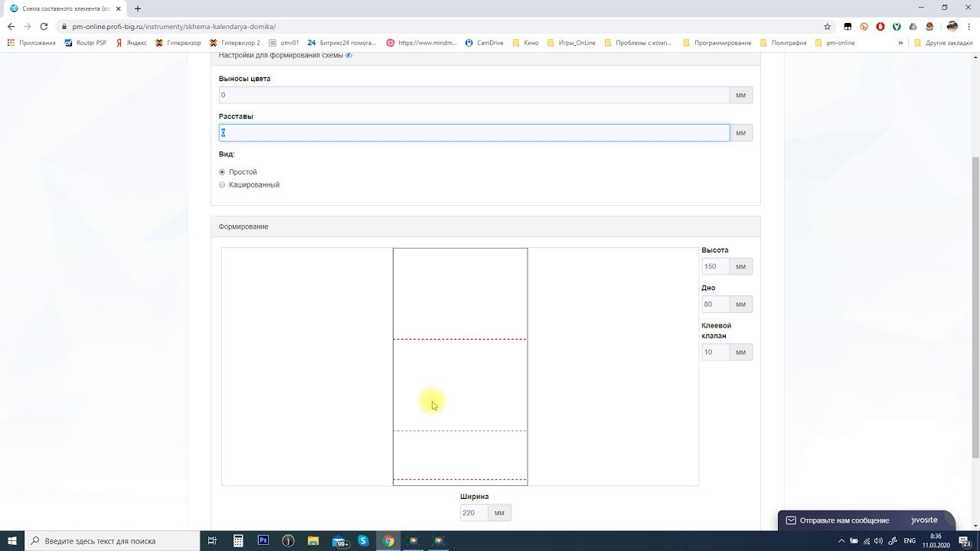Image resolution: width=980 pixels, height=551 pixels.
Task: Open the jivosite chat message widget
Action: pos(865,520)
